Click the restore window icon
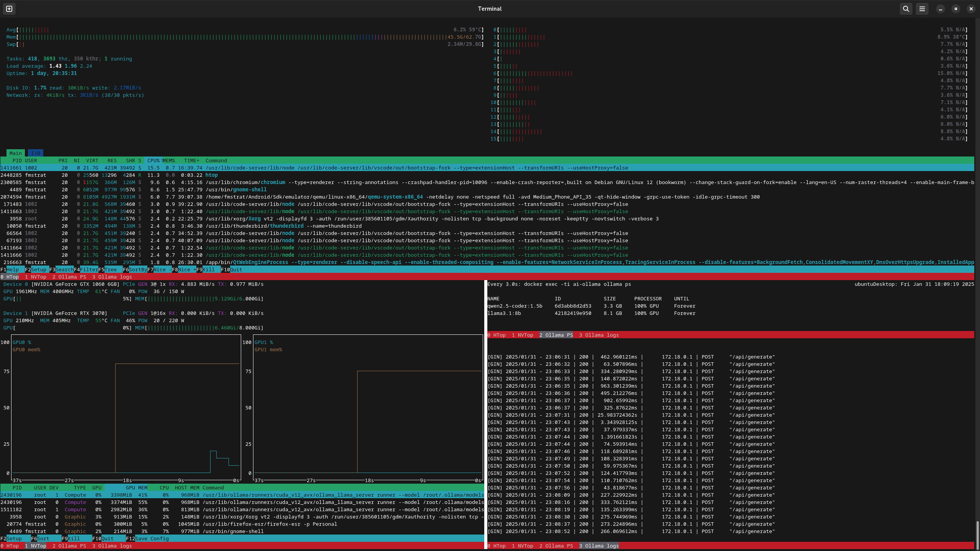The width and height of the screenshot is (980, 551). pos(955,8)
